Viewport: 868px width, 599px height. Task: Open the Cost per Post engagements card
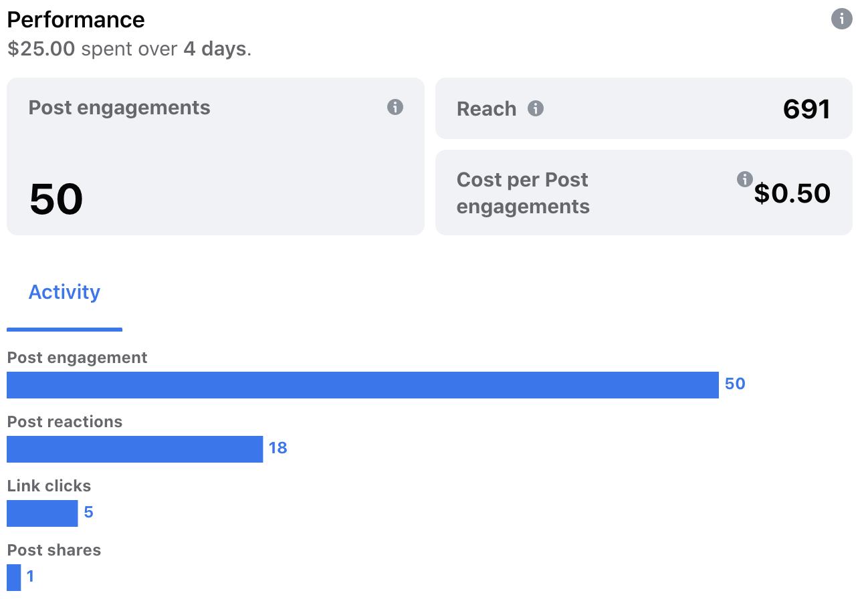point(644,193)
